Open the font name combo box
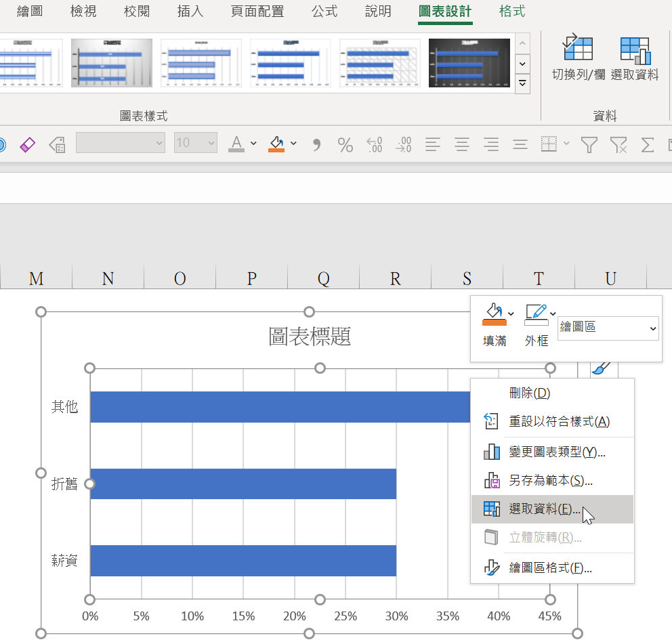 (x=121, y=143)
